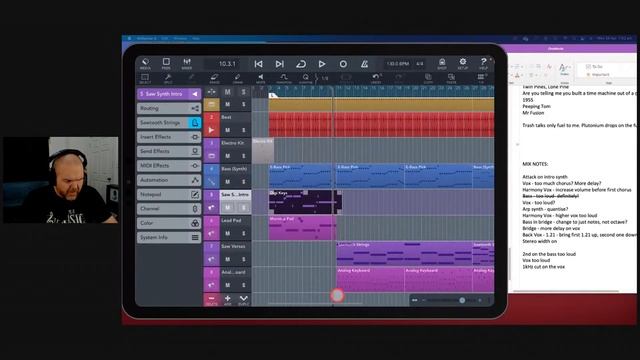Skip forward with the next-marker button

pos(280,64)
